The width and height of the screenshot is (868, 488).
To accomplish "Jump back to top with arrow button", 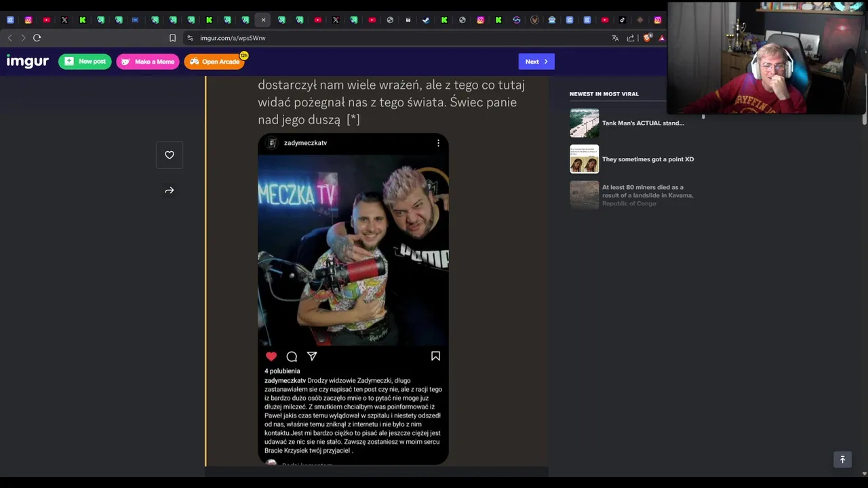I will click(842, 460).
